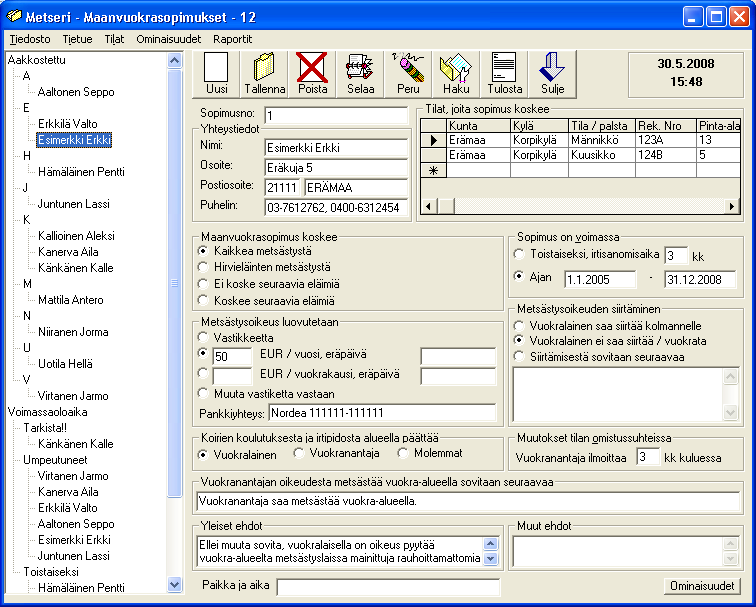Open the Ominaisuudet menu
The image size is (756, 607).
coord(168,39)
